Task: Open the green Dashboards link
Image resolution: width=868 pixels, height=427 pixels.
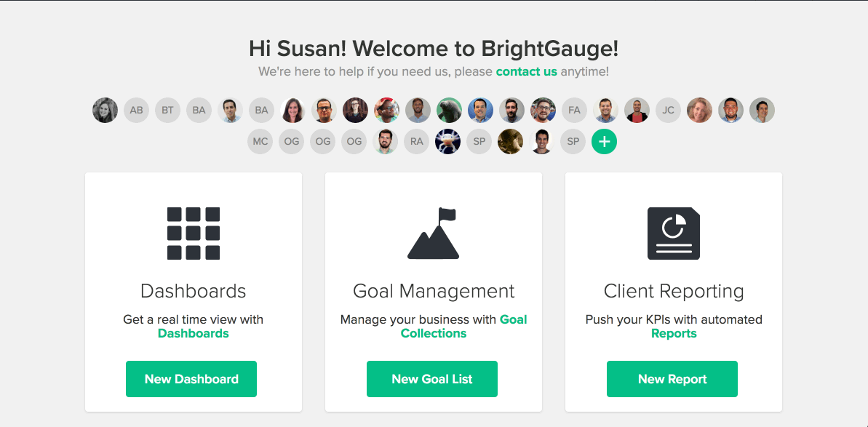Action: (194, 333)
